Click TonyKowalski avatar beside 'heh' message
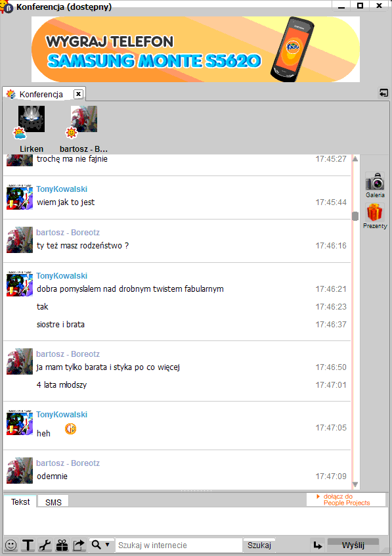 click(x=20, y=423)
